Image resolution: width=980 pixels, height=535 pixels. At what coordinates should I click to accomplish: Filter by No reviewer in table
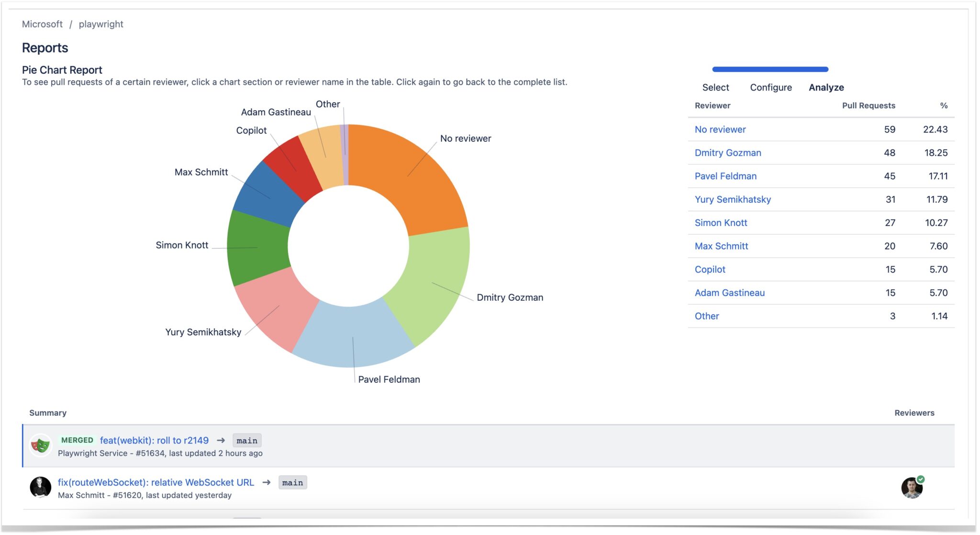(720, 129)
